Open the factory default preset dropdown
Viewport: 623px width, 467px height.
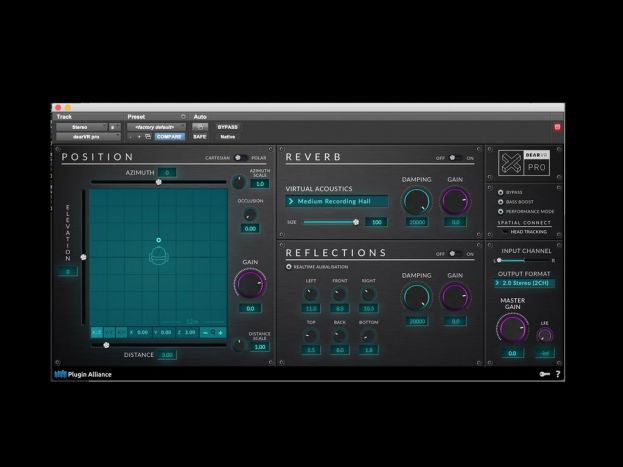156,127
